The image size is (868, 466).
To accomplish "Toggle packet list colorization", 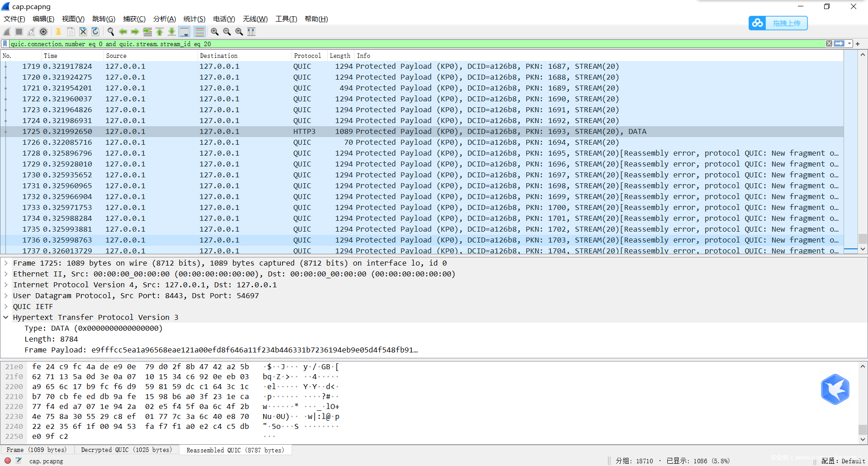I will coord(199,32).
